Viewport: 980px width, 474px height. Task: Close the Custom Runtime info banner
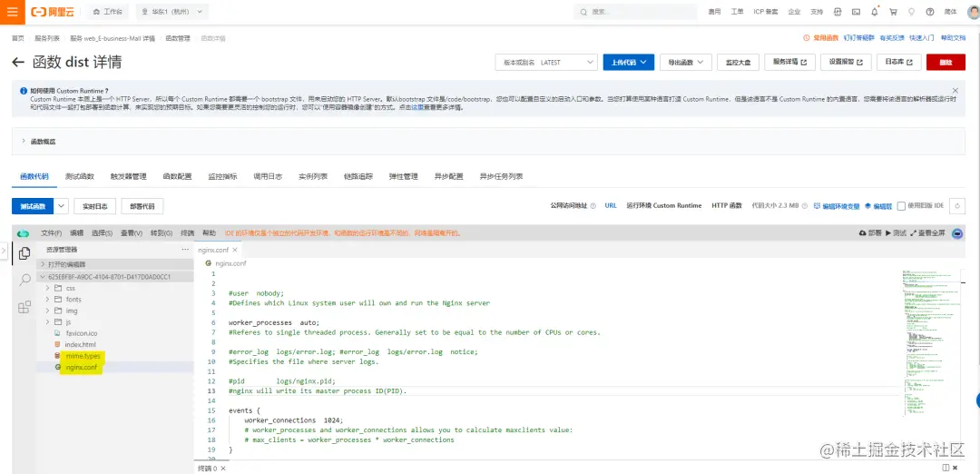pos(955,91)
